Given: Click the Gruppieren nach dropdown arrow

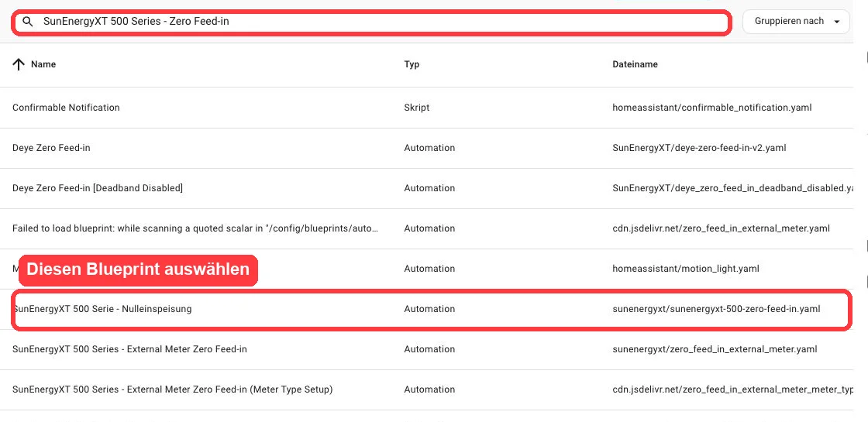Looking at the screenshot, I should (836, 22).
